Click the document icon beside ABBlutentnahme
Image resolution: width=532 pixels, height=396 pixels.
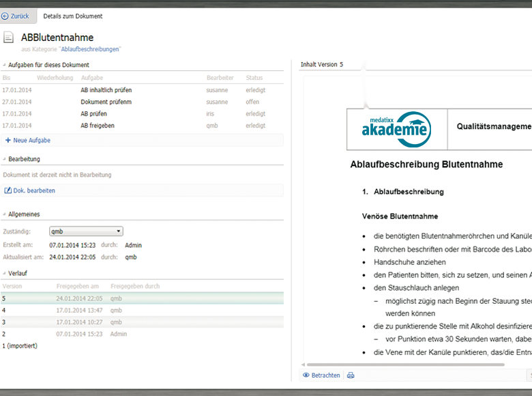click(x=9, y=38)
